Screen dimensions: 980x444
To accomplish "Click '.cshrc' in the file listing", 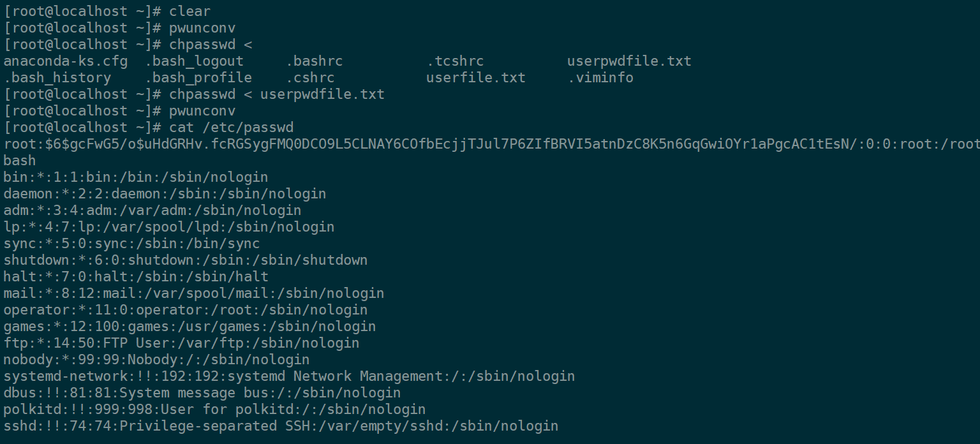I will click(309, 78).
